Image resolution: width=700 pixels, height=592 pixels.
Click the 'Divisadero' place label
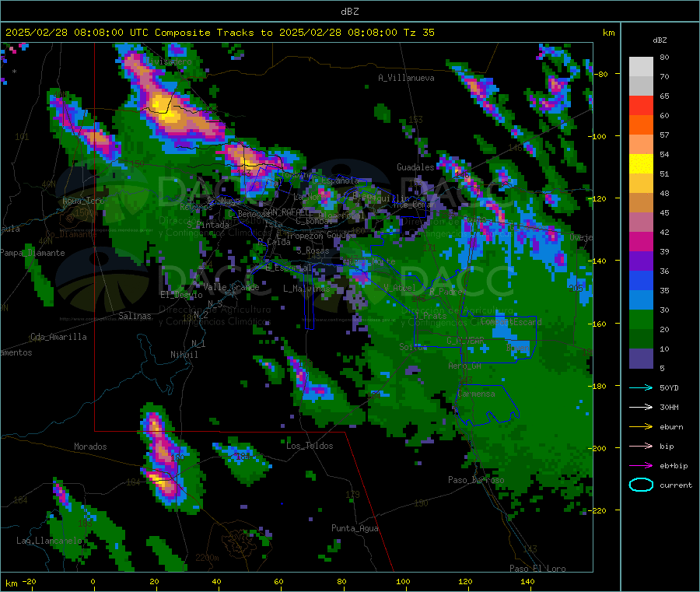pyautogui.click(x=168, y=61)
